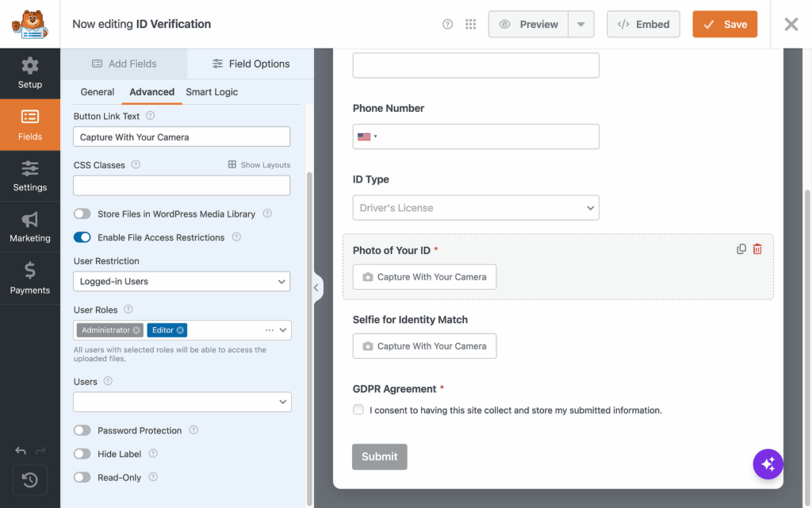Screen dimensions: 812x508
Task: Switch to the Add Fields tab
Action: pos(124,63)
